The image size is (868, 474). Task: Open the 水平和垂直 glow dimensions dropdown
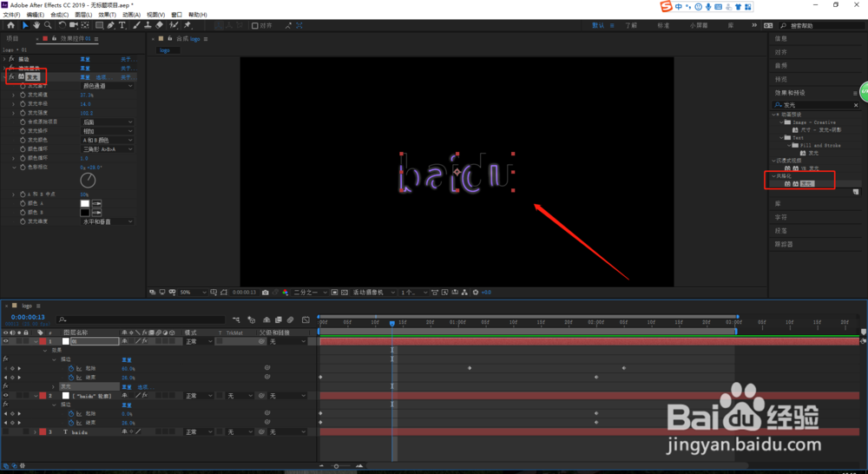point(108,221)
